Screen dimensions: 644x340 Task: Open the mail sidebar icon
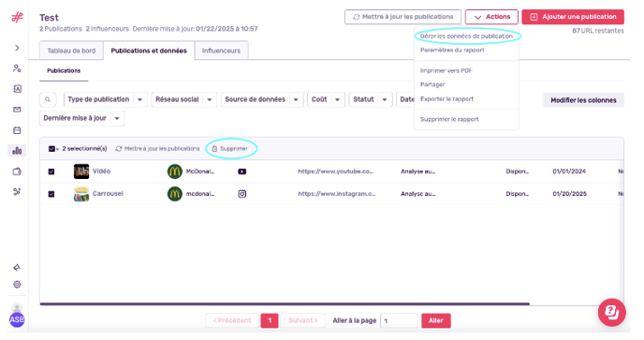pyautogui.click(x=17, y=110)
